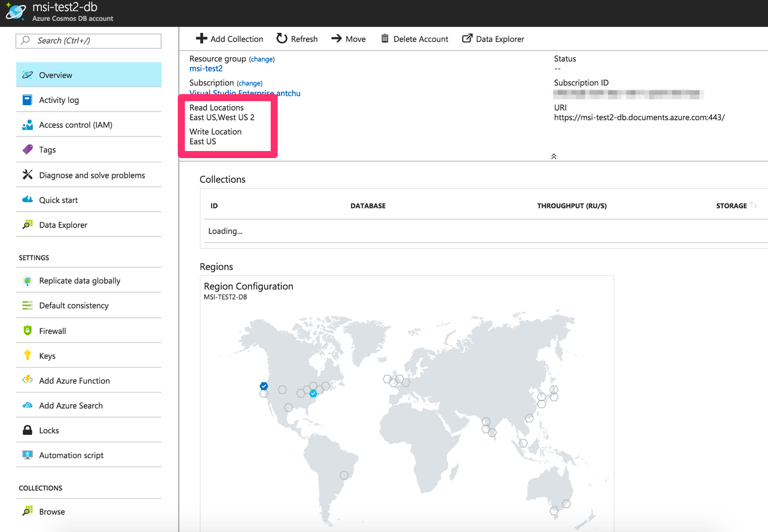This screenshot has width=768, height=532.
Task: Click the Browse collections icon
Action: (27, 511)
